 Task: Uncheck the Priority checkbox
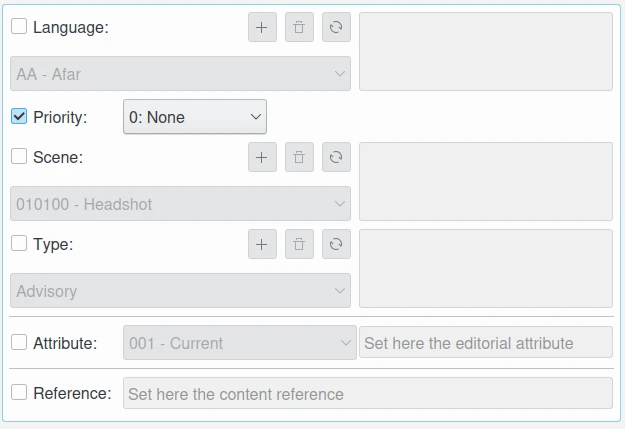pyautogui.click(x=19, y=116)
